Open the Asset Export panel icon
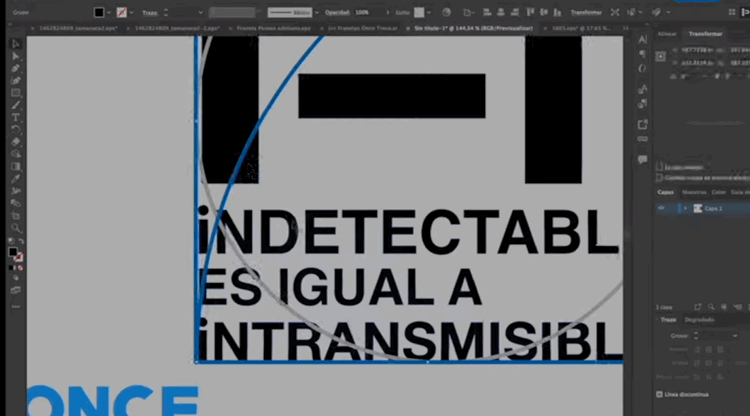 pos(642,124)
